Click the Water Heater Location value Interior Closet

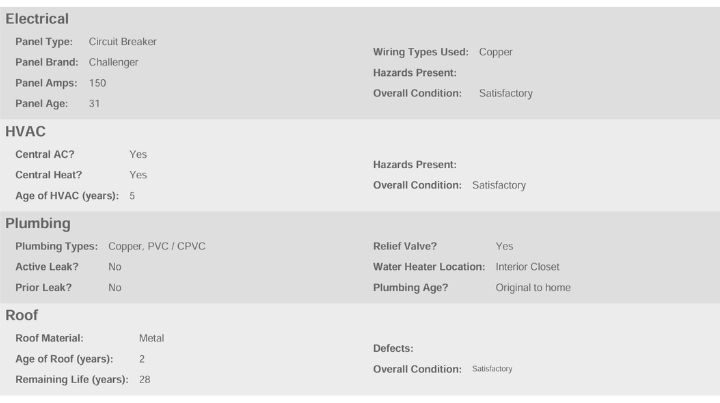click(x=528, y=267)
